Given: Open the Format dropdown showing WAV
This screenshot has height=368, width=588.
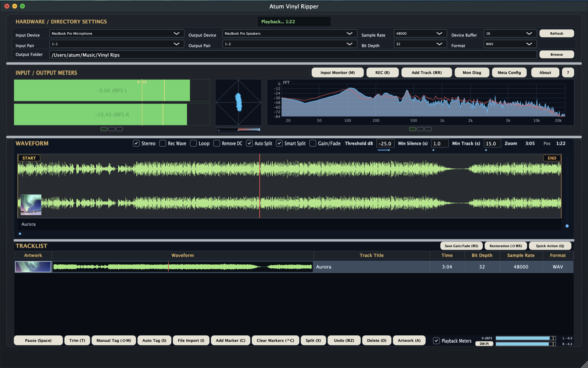Looking at the screenshot, I should coord(510,44).
